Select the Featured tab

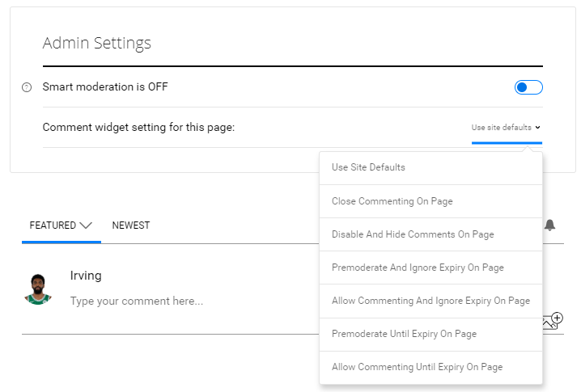pos(53,226)
